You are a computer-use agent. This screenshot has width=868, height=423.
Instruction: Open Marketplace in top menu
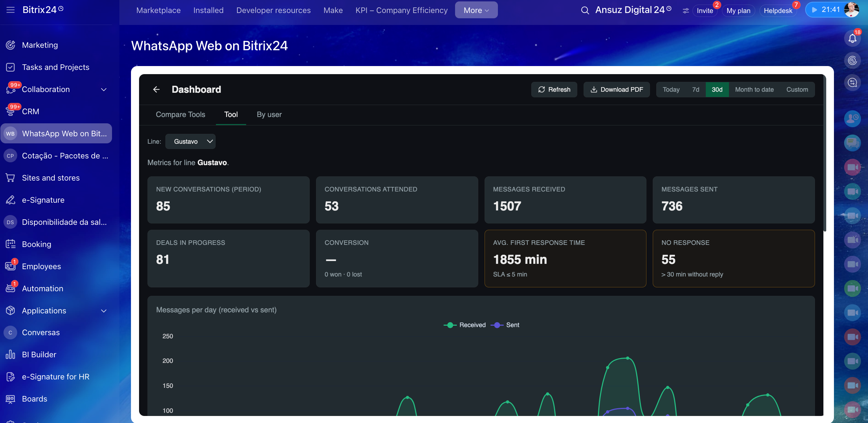(x=158, y=10)
